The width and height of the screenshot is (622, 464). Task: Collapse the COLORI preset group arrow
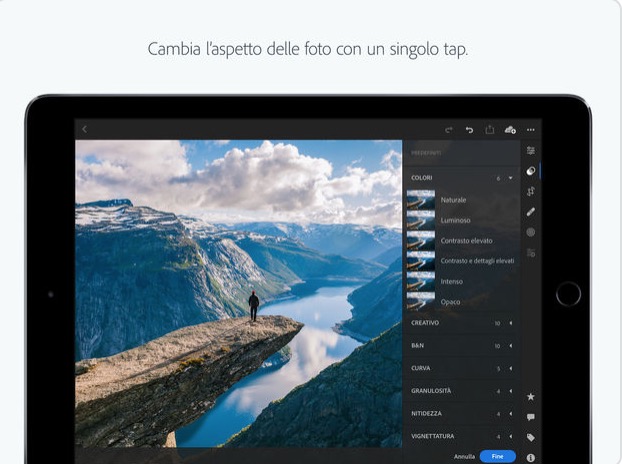511,178
